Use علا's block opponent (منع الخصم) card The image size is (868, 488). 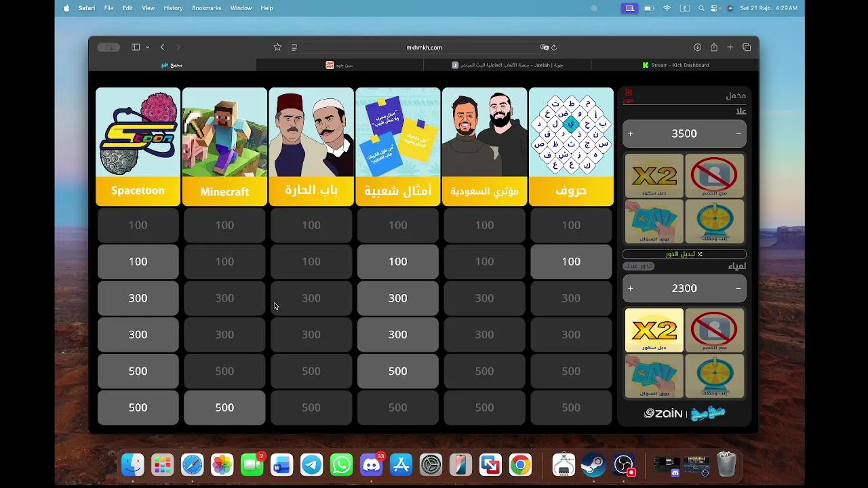[x=714, y=176]
